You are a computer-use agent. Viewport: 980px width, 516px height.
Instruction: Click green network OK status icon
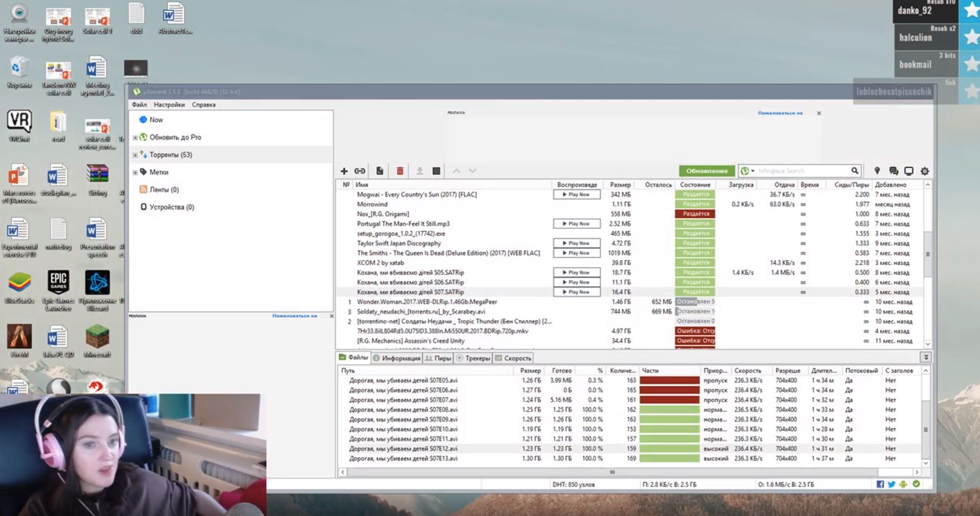(916, 484)
